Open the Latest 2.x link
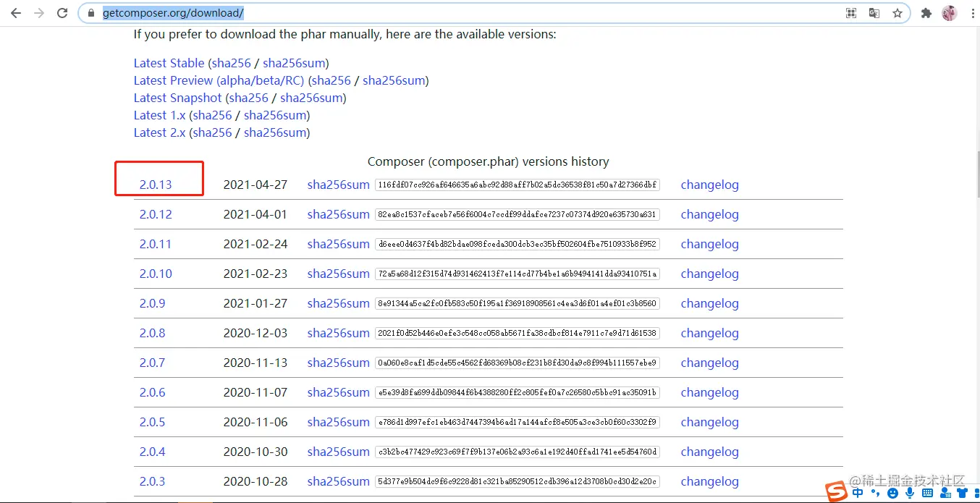The width and height of the screenshot is (980, 503). 159,132
